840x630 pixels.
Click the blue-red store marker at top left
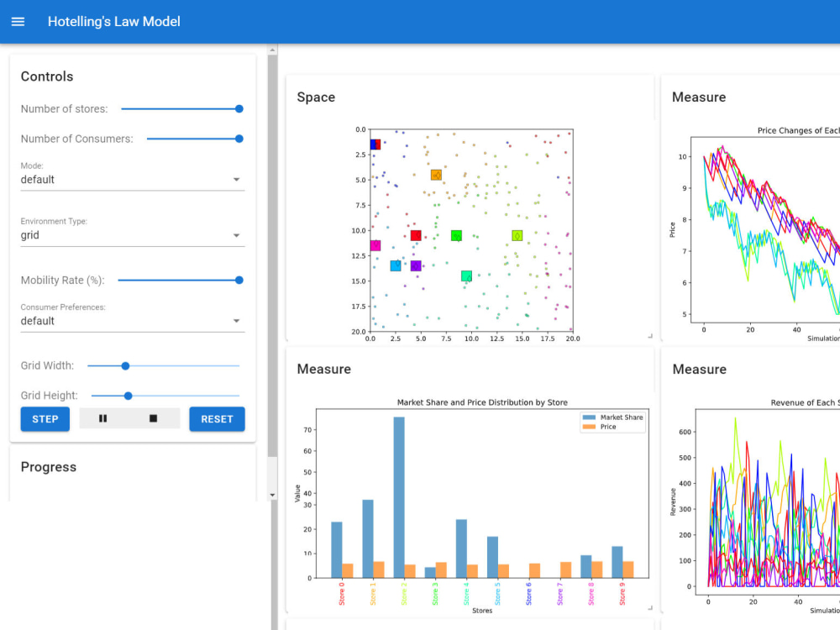click(x=375, y=144)
